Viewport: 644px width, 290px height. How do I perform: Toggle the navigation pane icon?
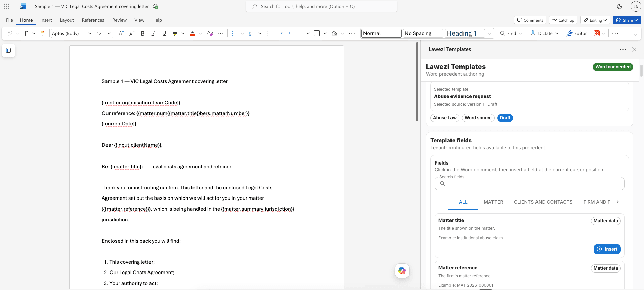(8, 50)
